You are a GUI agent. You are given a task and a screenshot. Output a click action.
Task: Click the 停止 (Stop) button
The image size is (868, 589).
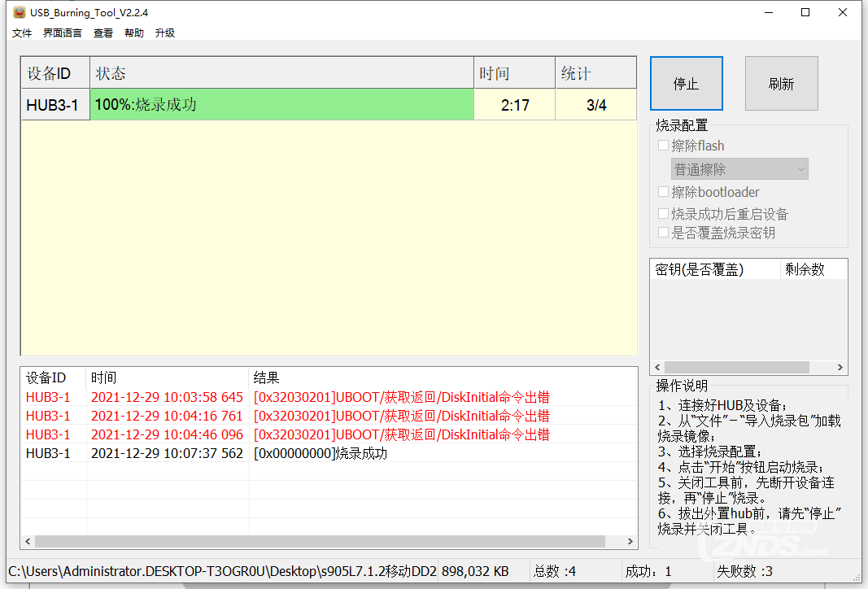coord(686,83)
